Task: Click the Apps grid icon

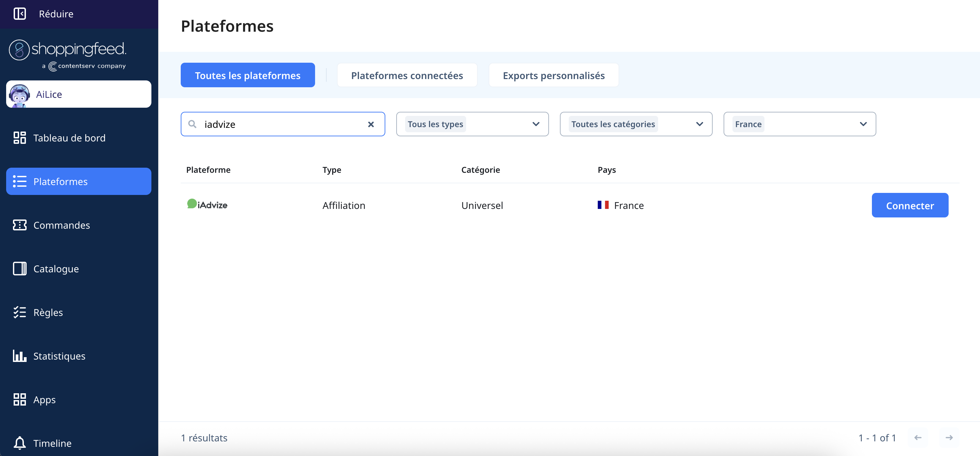Action: coord(19,399)
